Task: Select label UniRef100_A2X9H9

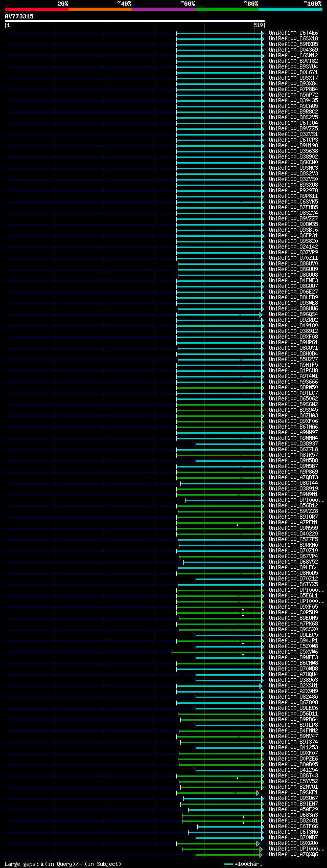Action: [x=293, y=691]
